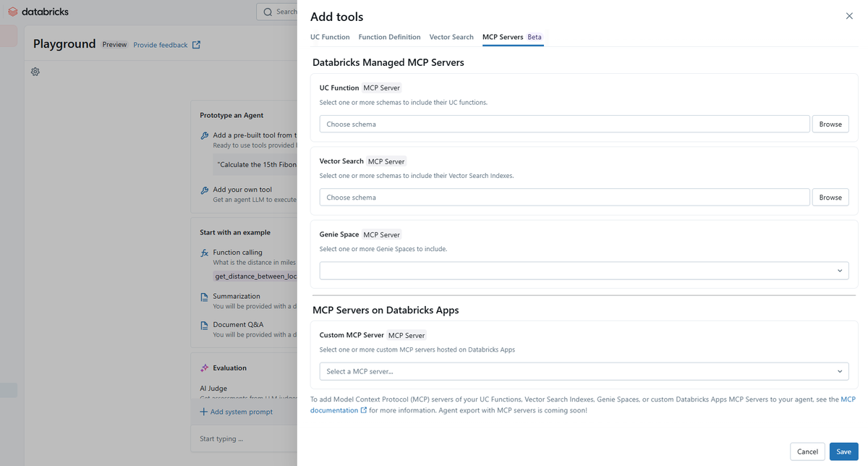Click the MCP Servers on Databricks Apps heading
868x466 pixels.
(x=386, y=310)
